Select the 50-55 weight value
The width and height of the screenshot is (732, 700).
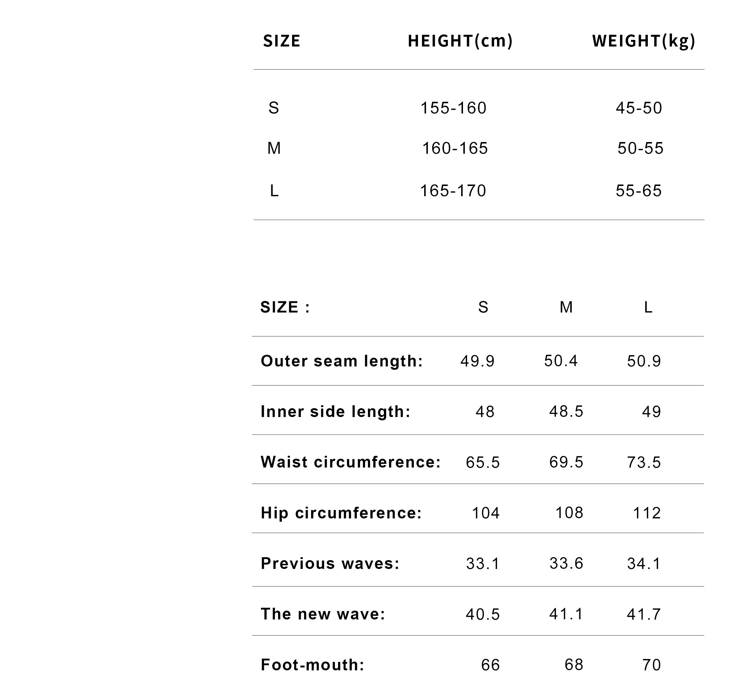click(640, 149)
